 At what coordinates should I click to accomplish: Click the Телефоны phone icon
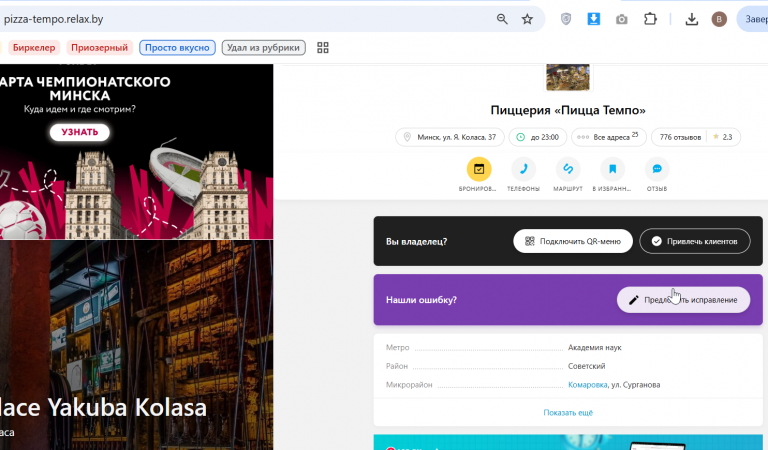(x=523, y=169)
